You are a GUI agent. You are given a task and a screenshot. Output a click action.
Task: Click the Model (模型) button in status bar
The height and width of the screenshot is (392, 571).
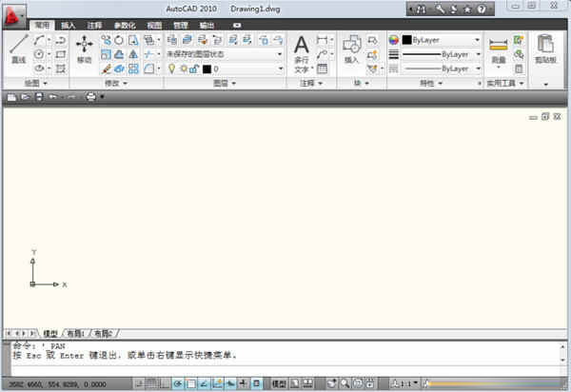(x=279, y=382)
